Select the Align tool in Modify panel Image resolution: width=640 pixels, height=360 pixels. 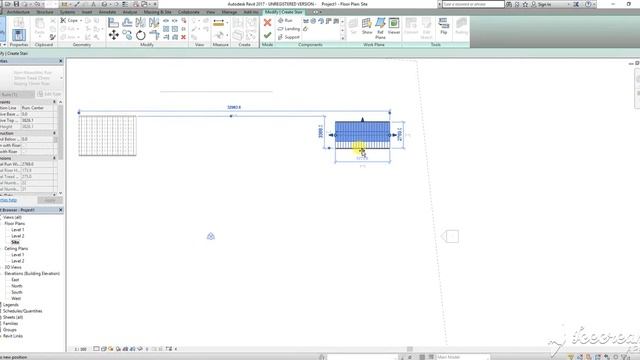pos(113,22)
